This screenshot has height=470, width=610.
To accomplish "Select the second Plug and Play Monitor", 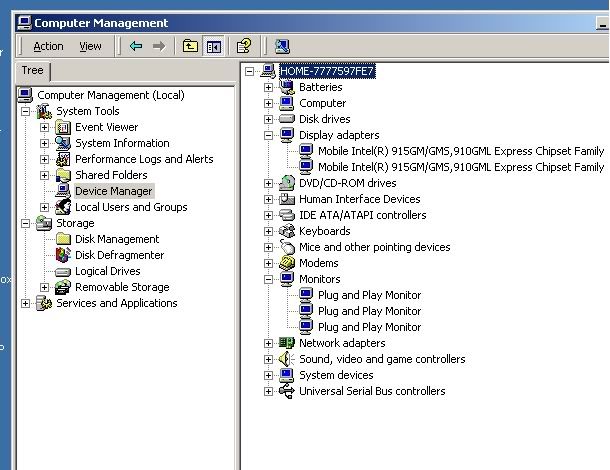I will click(369, 311).
